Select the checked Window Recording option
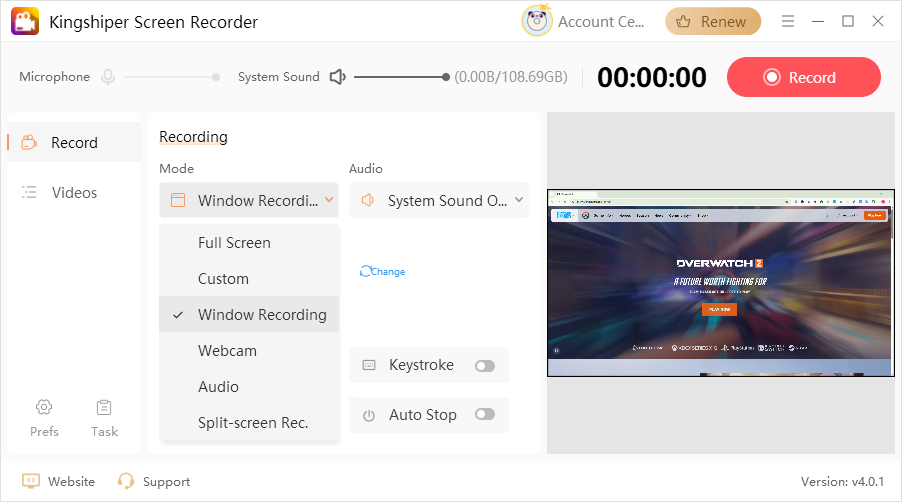The width and height of the screenshot is (902, 502). (261, 315)
